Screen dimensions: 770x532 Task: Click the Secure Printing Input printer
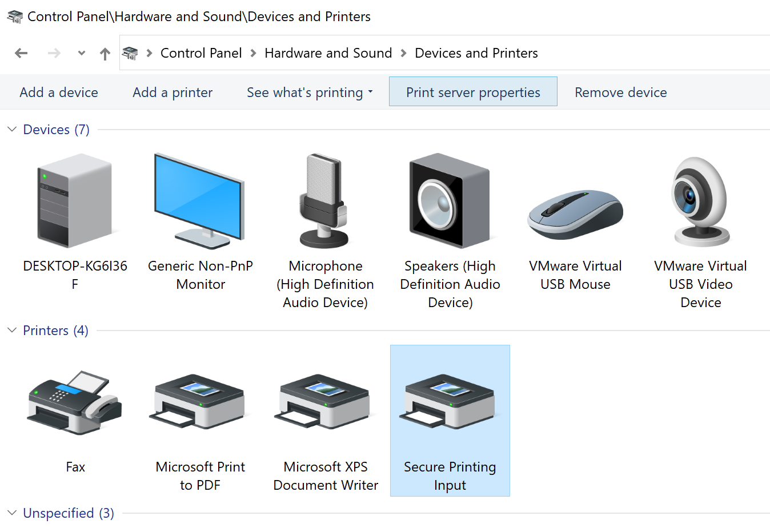(450, 402)
